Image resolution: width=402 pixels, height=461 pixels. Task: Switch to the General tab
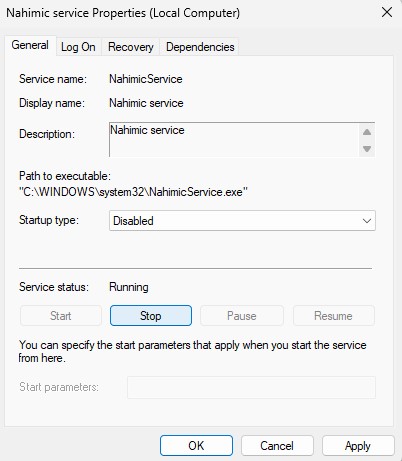(x=30, y=45)
